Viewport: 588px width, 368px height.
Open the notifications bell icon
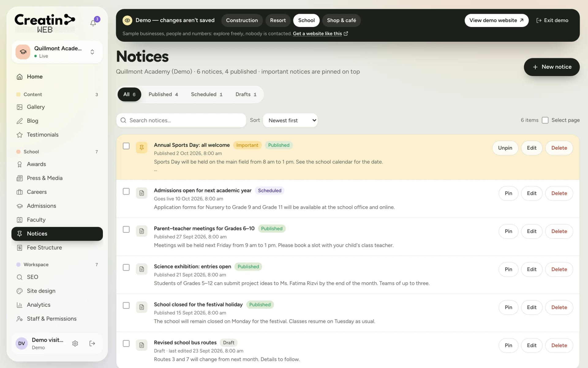coord(93,23)
